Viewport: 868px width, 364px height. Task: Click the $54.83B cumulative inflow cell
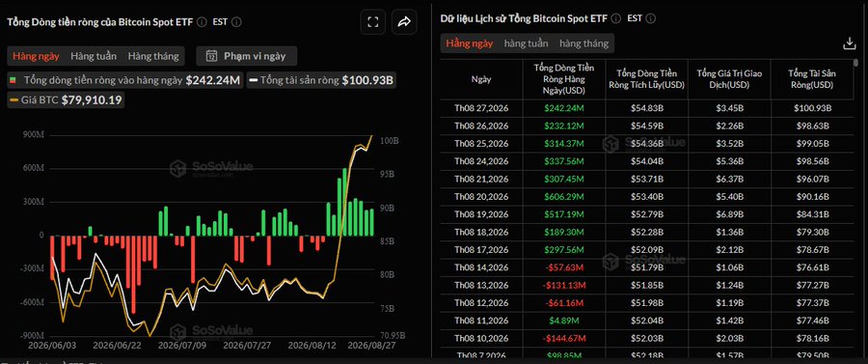pyautogui.click(x=646, y=108)
